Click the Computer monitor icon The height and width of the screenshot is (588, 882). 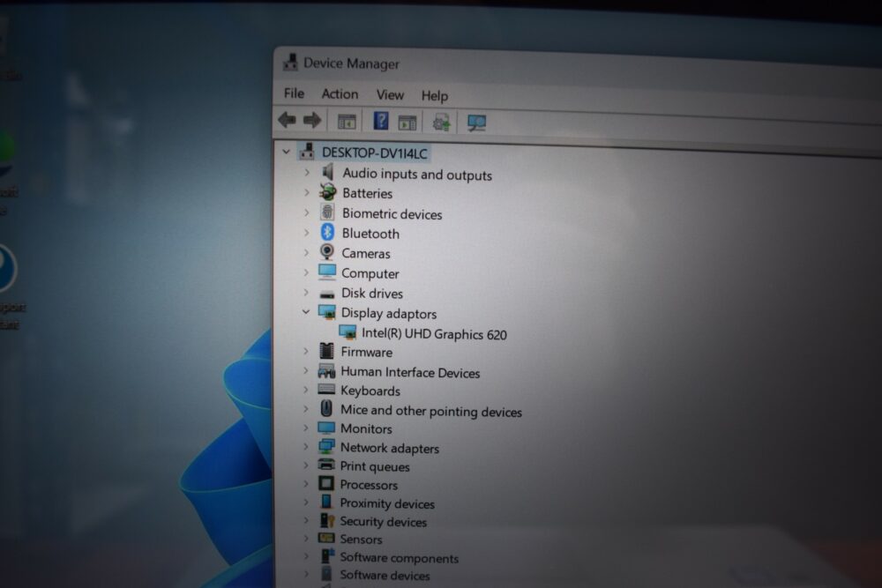[x=327, y=272]
